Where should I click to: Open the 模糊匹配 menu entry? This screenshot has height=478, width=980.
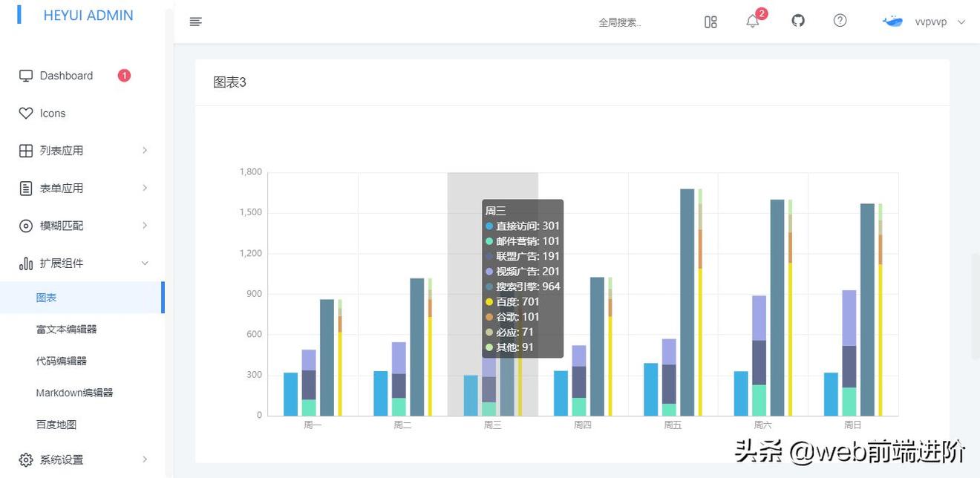coord(64,226)
